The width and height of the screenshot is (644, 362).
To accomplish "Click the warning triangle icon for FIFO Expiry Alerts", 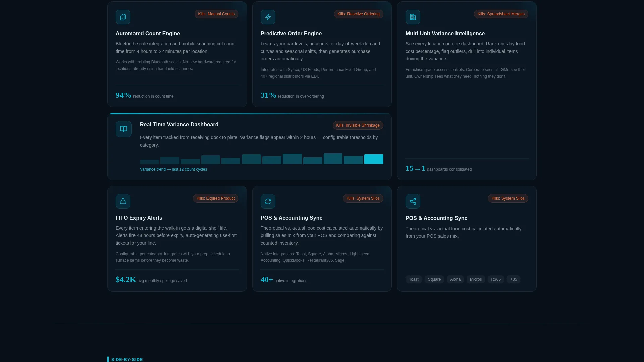I will 123,201.
